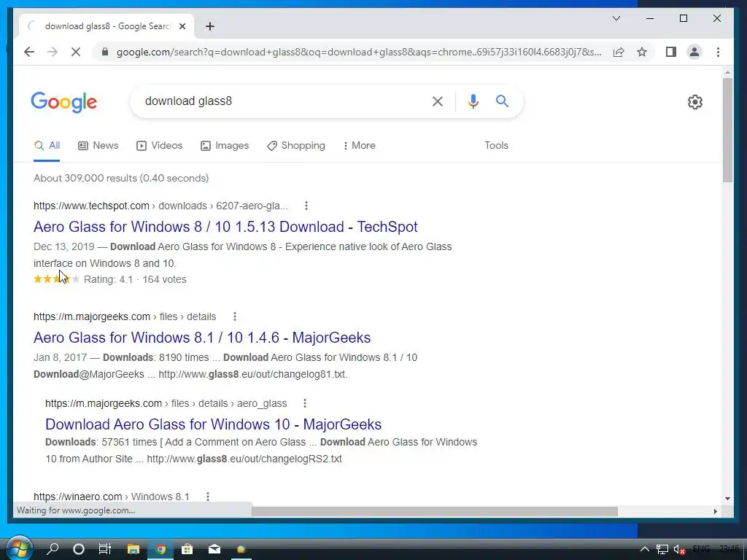Open taskbar search magnifier
The width and height of the screenshot is (747, 560).
(53, 549)
